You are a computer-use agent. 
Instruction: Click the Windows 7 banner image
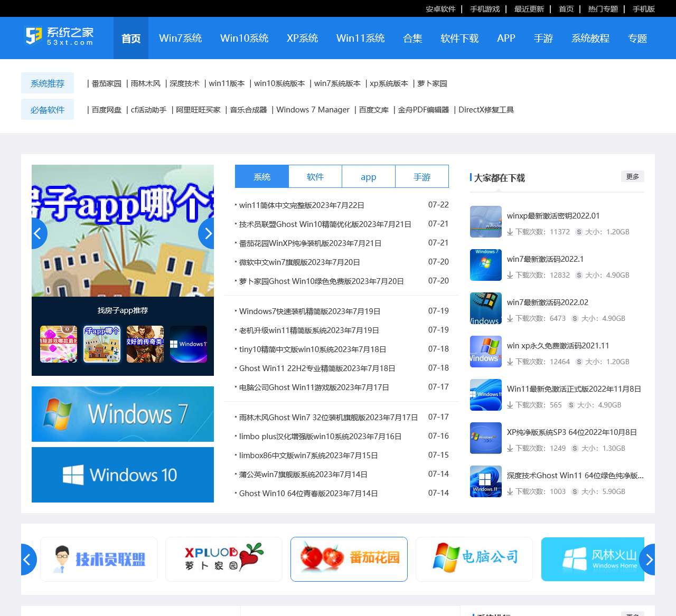[123, 414]
